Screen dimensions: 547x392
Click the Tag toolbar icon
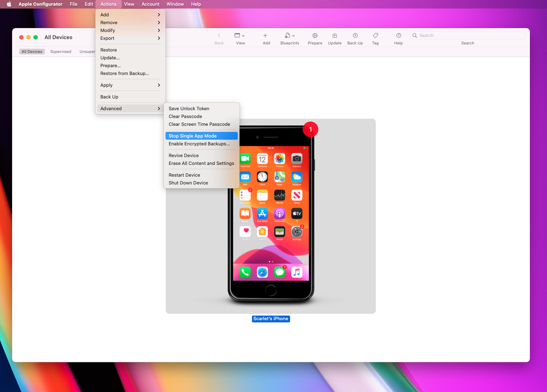click(375, 38)
